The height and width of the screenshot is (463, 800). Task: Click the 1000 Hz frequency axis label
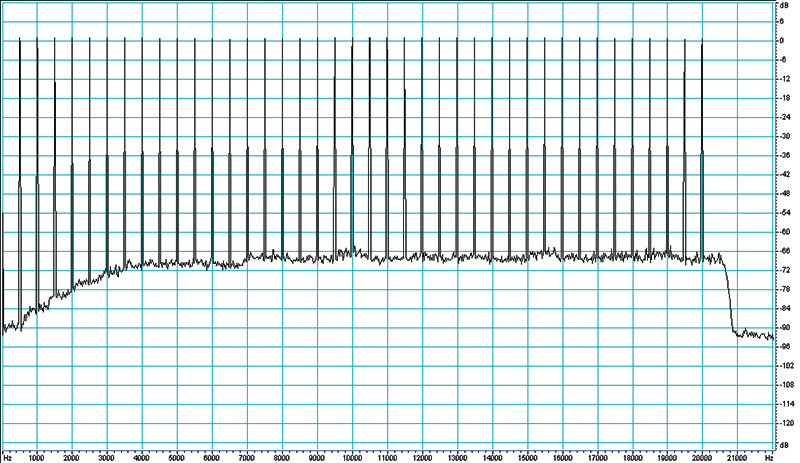[37, 458]
